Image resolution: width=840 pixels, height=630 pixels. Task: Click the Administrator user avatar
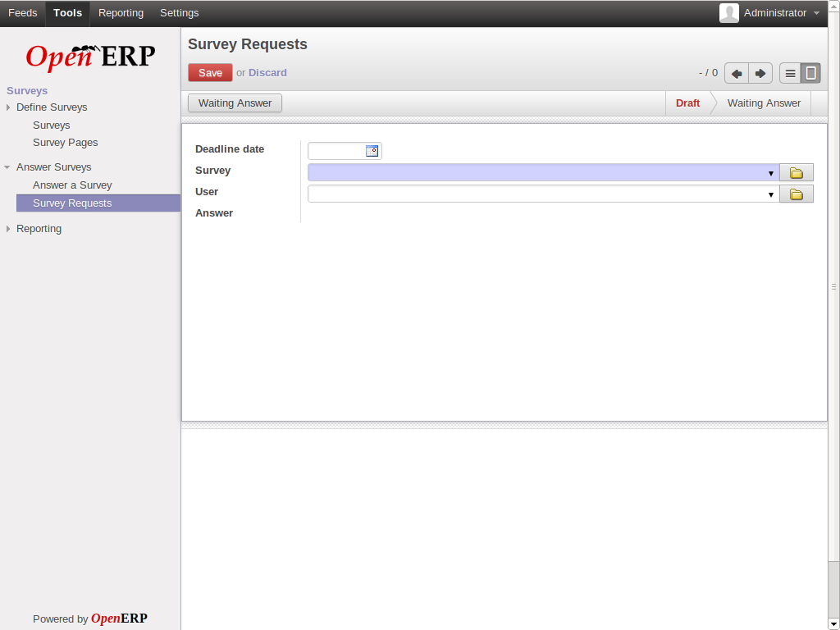click(x=728, y=13)
